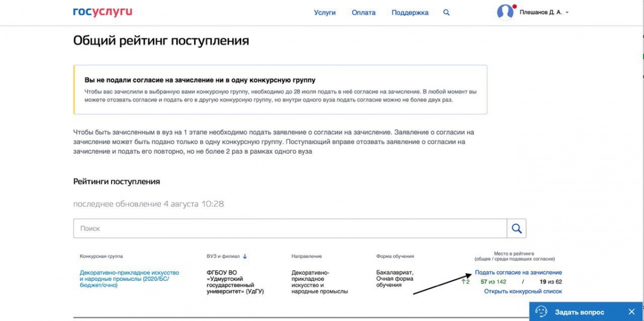644x321 pixels.
Task: Click the chat assistant icon in Задать вопрос
Action: tap(541, 312)
